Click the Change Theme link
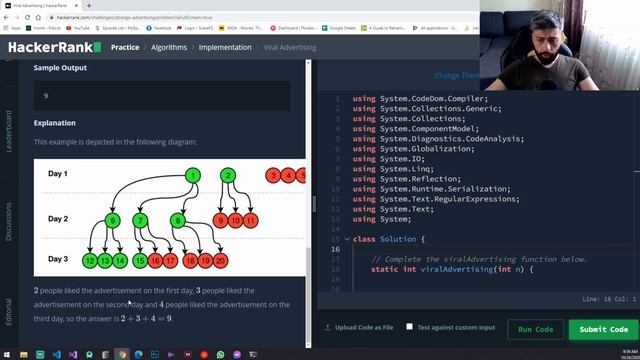This screenshot has width=640, height=360. 457,76
